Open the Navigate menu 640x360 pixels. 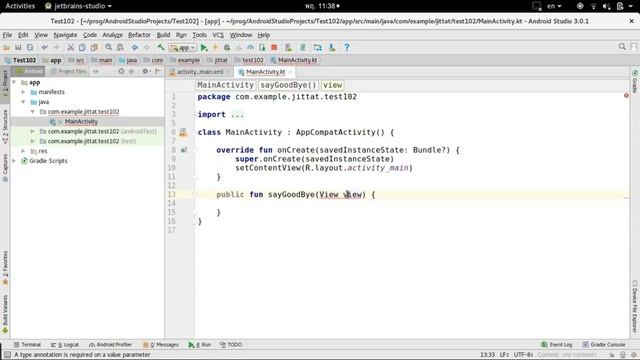tap(65, 35)
